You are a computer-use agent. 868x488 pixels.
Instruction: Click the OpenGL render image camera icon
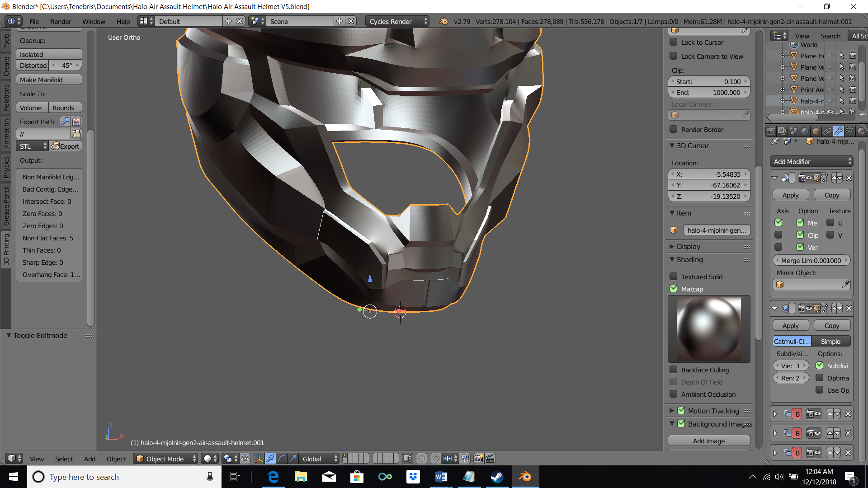pyautogui.click(x=479, y=459)
